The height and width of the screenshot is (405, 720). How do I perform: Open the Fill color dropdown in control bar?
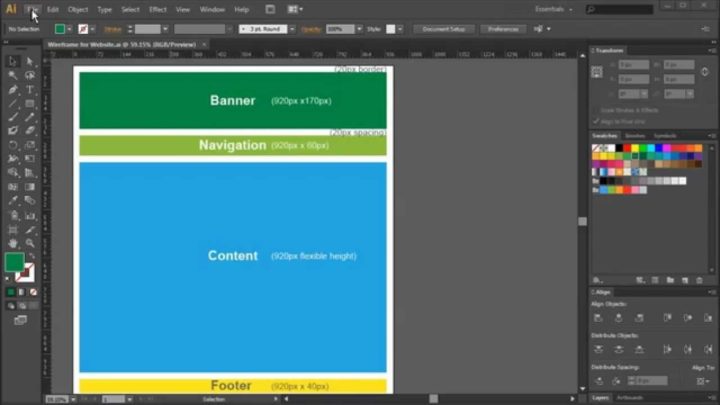click(69, 29)
